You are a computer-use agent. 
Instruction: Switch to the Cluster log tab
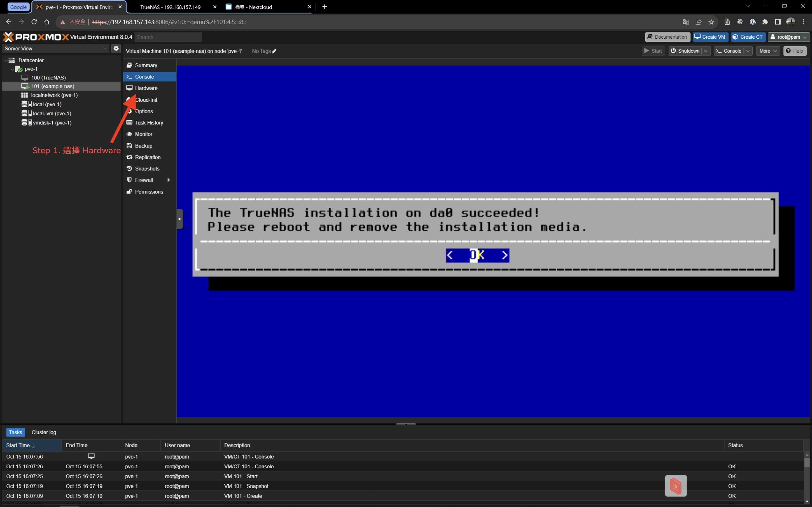(44, 432)
